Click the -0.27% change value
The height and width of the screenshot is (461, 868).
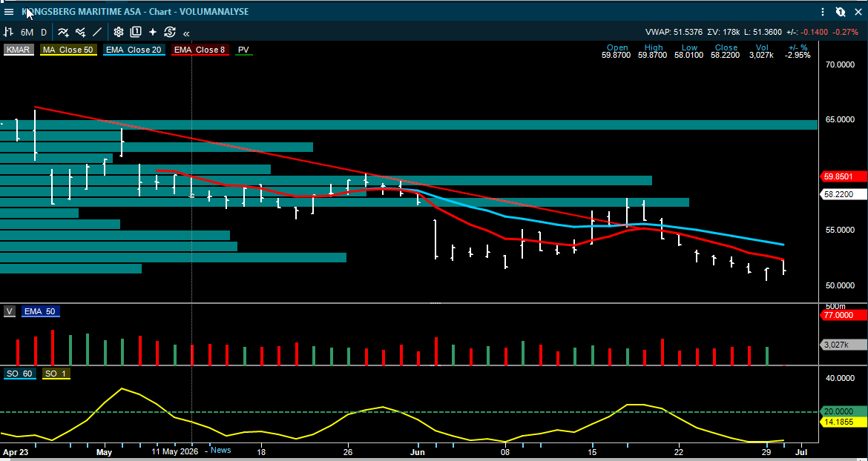(x=846, y=32)
